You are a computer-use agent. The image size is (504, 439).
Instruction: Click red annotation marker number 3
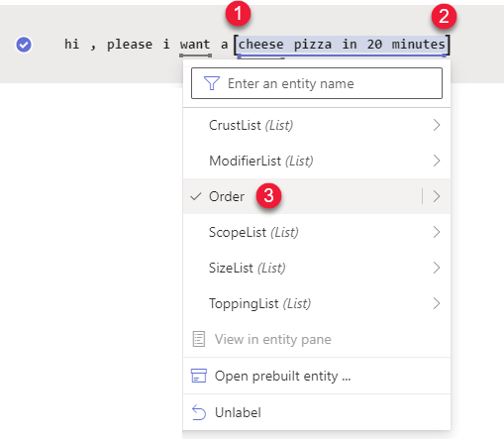[x=268, y=196]
